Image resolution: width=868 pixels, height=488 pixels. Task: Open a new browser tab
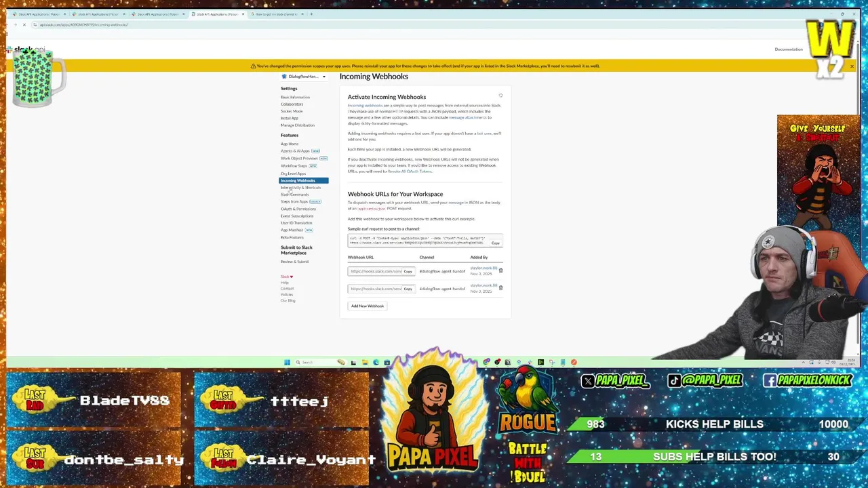(x=311, y=14)
